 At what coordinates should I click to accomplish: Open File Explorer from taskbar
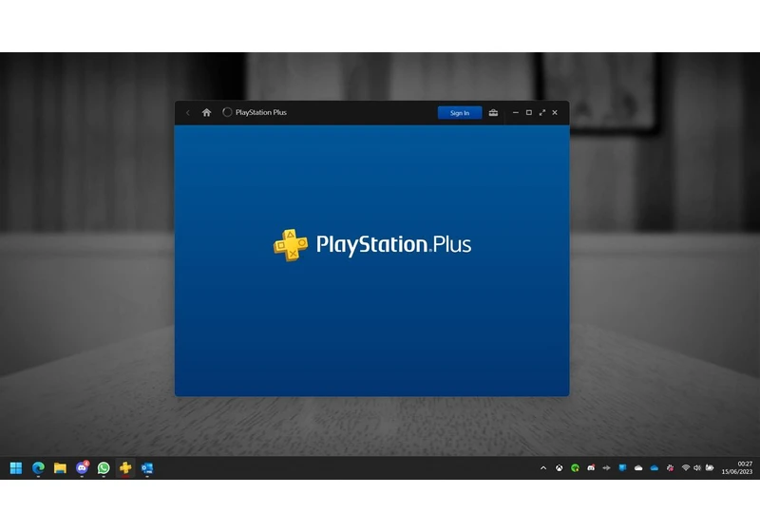pos(60,468)
